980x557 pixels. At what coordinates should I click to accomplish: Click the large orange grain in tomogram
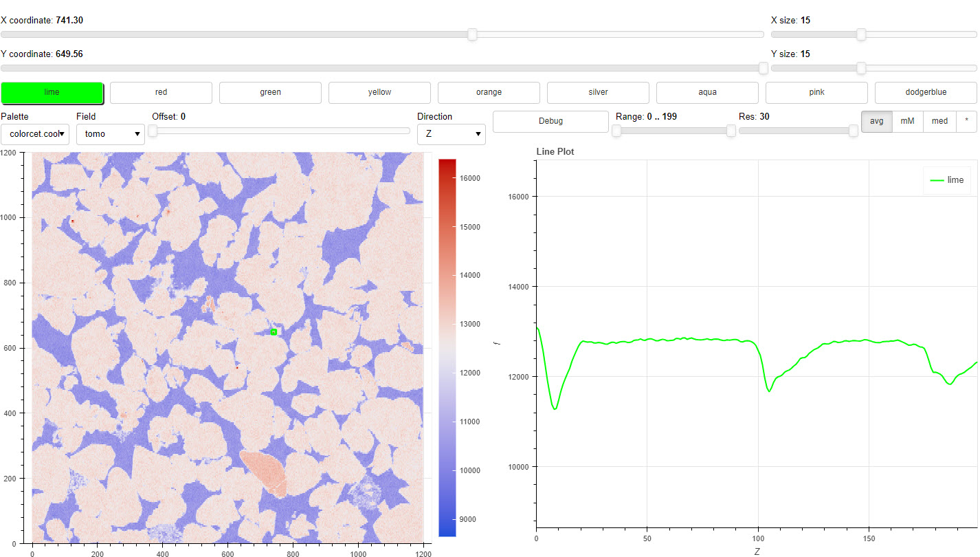pyautogui.click(x=267, y=472)
